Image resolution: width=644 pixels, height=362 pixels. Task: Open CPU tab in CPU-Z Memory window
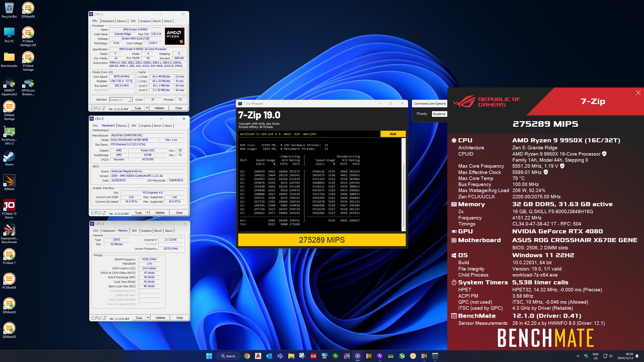[96, 231]
